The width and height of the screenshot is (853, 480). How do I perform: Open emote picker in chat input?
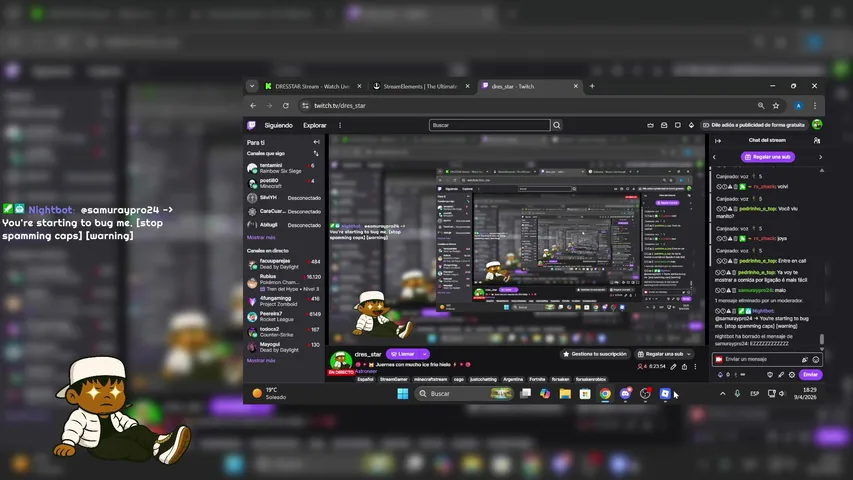tap(815, 360)
